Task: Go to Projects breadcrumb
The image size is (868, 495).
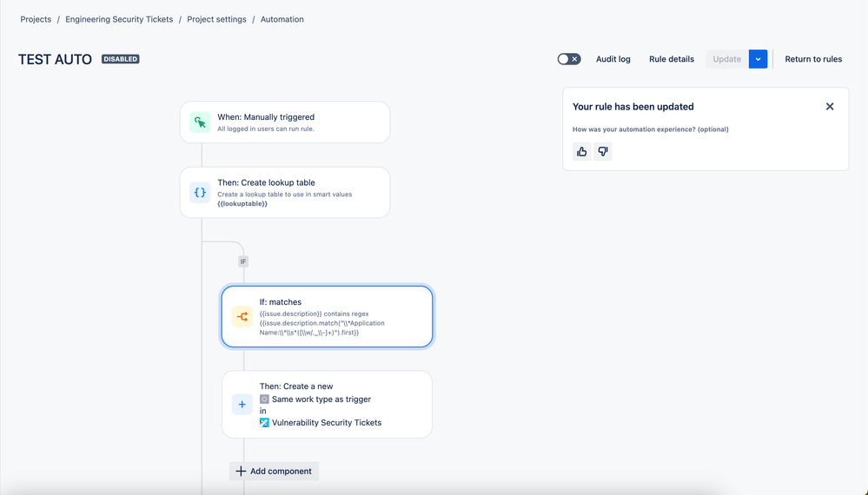Action: tap(36, 19)
